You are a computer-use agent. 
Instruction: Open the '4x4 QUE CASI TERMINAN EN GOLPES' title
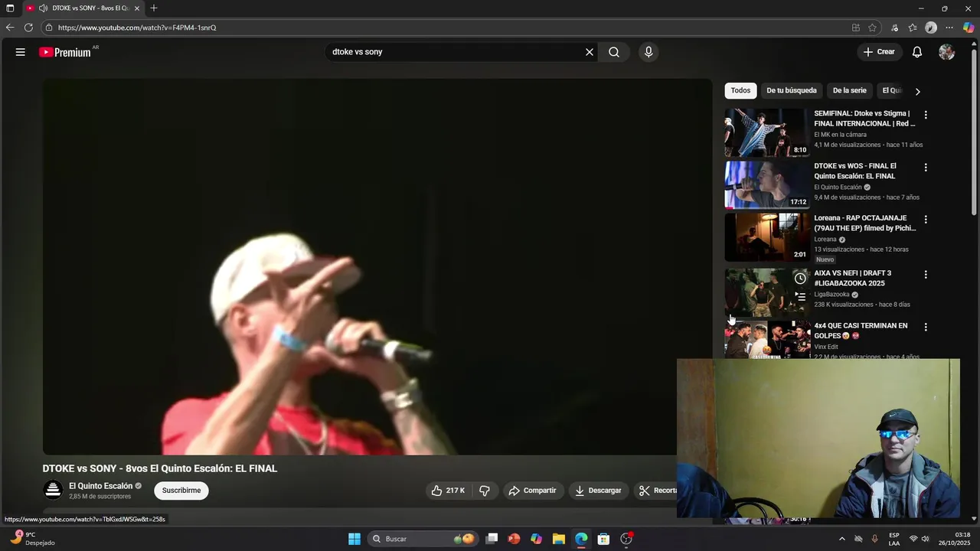click(861, 331)
